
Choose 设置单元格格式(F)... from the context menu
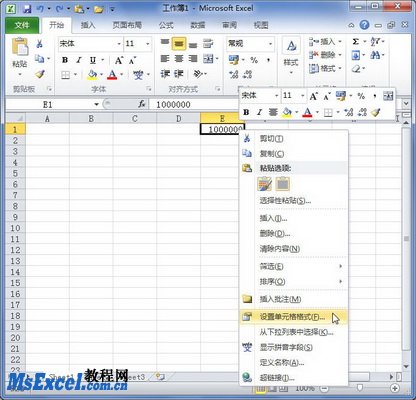tap(293, 317)
